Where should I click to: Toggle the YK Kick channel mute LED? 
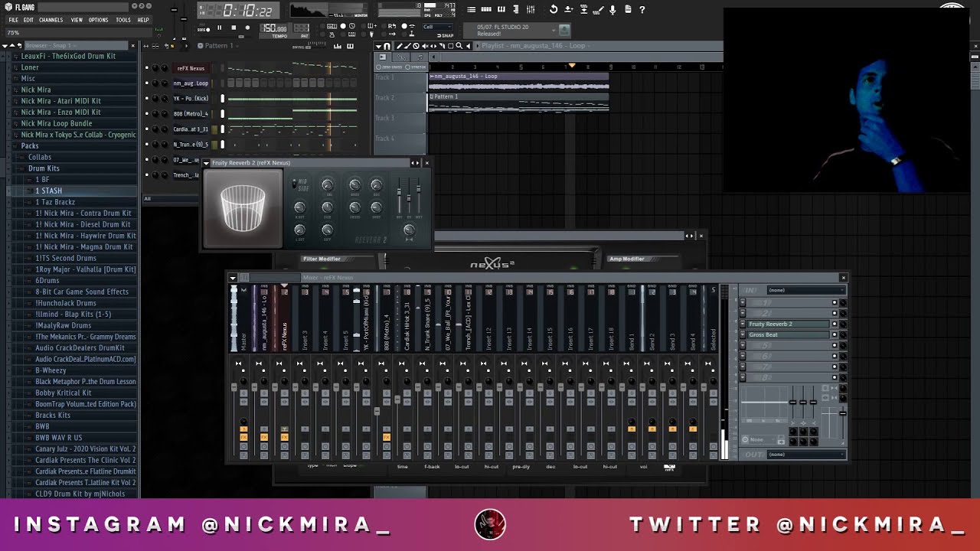(x=147, y=99)
